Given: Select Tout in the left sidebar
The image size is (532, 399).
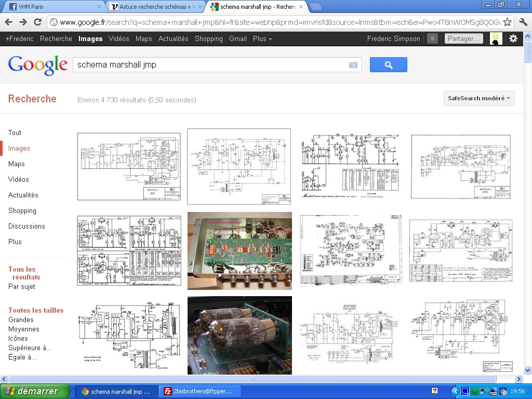Looking at the screenshot, I should tap(15, 132).
